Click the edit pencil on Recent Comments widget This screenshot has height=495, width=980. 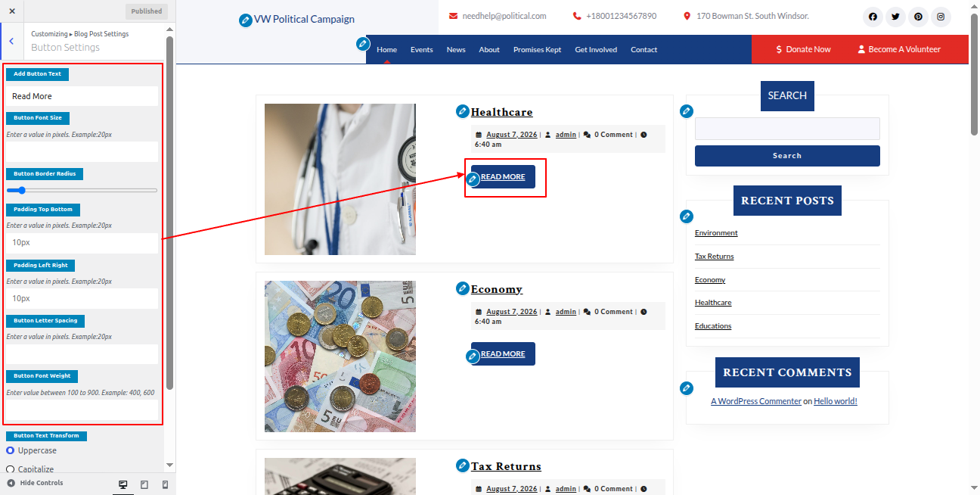[x=687, y=388]
